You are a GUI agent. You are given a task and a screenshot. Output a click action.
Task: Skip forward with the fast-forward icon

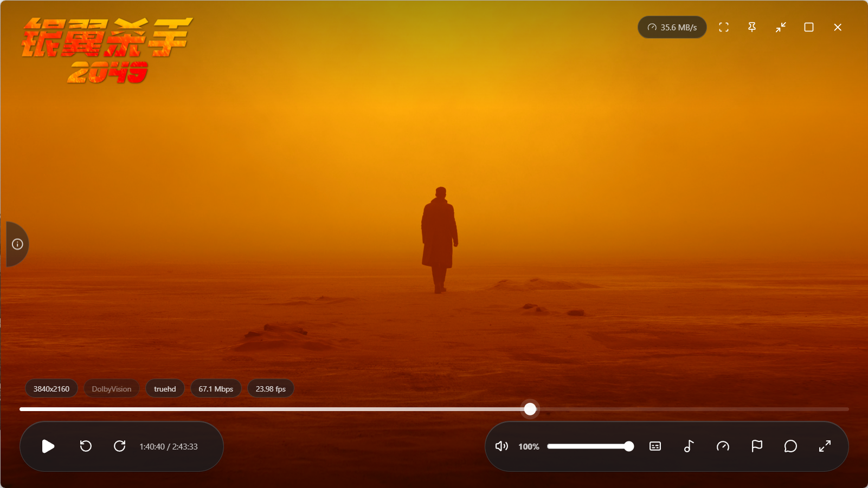coord(120,446)
